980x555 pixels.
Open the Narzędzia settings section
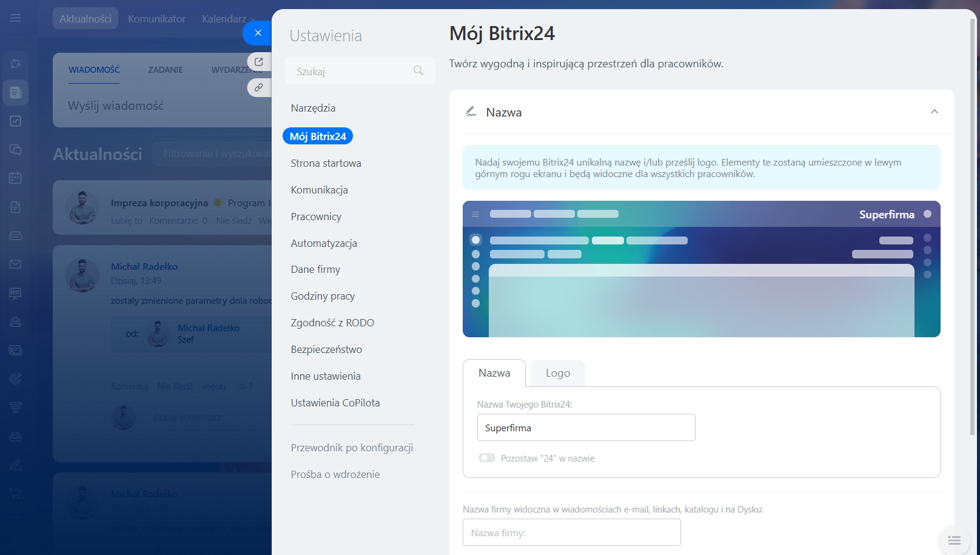313,108
